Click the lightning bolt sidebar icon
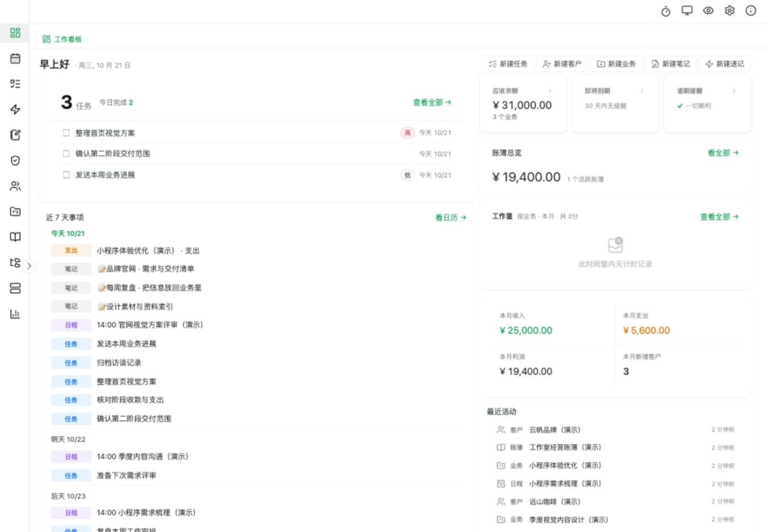Screen dimensions: 766x532 pos(15,110)
